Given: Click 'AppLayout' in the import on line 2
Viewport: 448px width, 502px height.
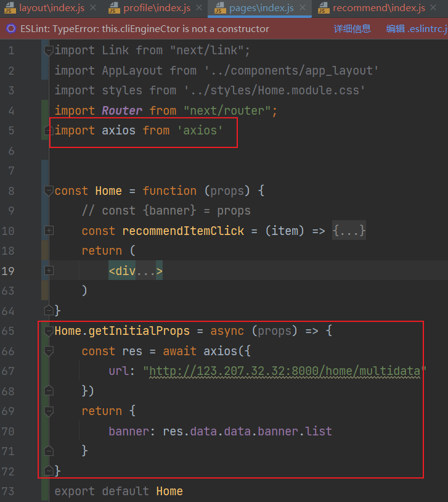Looking at the screenshot, I should click(x=132, y=71).
